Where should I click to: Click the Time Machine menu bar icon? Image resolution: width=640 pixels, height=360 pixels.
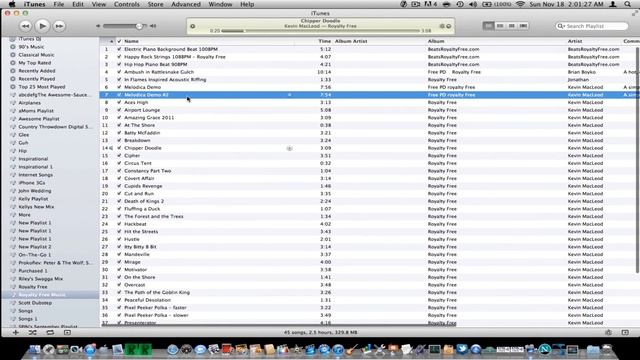click(460, 4)
